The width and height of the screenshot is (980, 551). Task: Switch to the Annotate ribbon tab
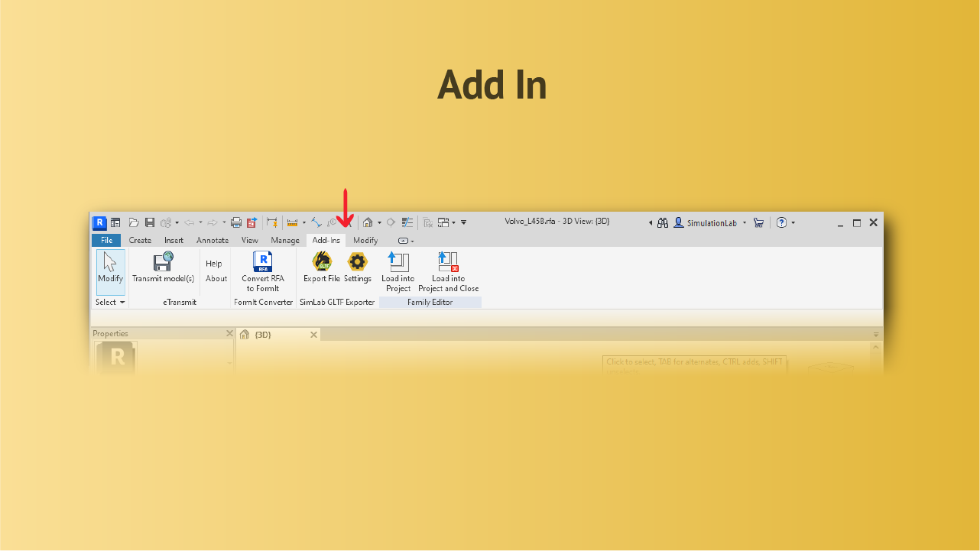[213, 240]
